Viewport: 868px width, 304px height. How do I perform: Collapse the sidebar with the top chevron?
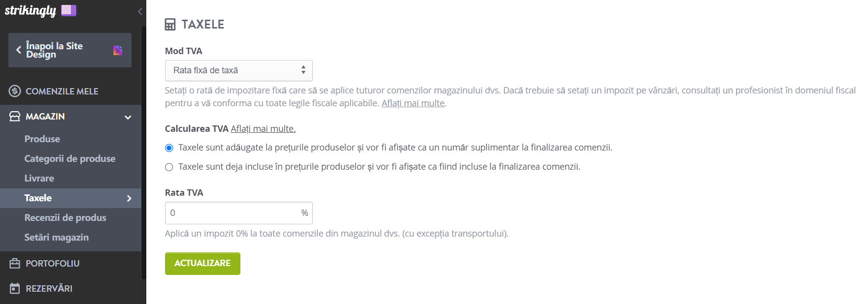[140, 11]
